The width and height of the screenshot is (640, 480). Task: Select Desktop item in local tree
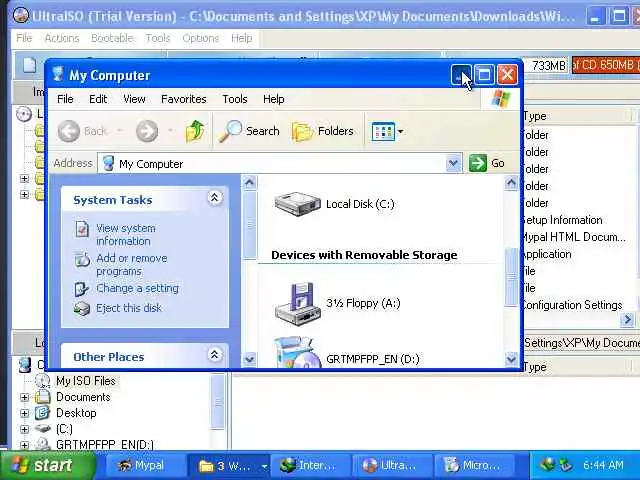[x=76, y=413]
